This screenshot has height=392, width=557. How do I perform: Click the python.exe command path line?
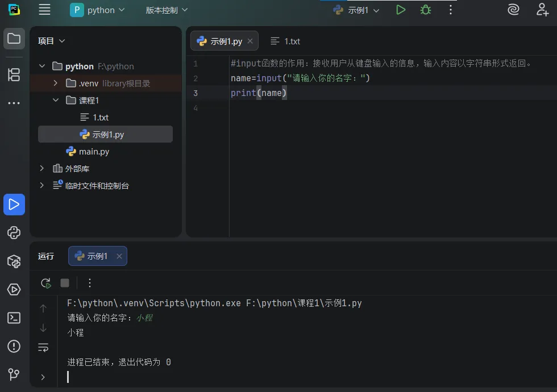[214, 303]
